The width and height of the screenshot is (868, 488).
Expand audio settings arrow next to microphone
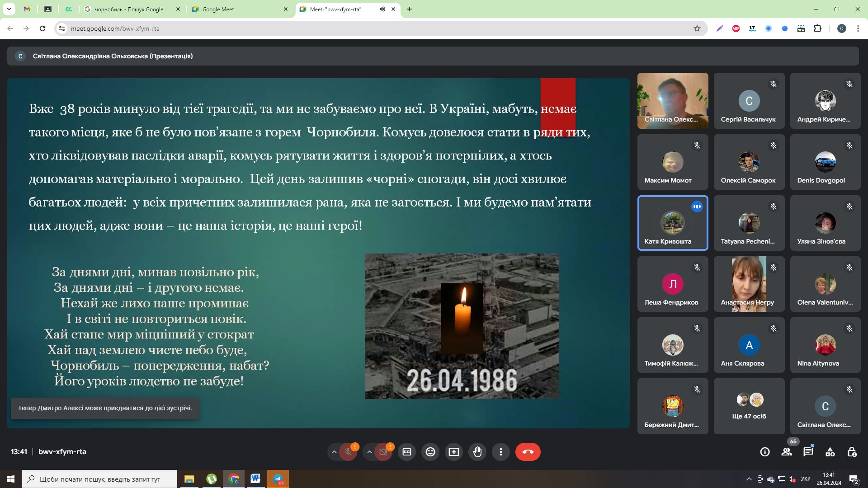click(334, 452)
